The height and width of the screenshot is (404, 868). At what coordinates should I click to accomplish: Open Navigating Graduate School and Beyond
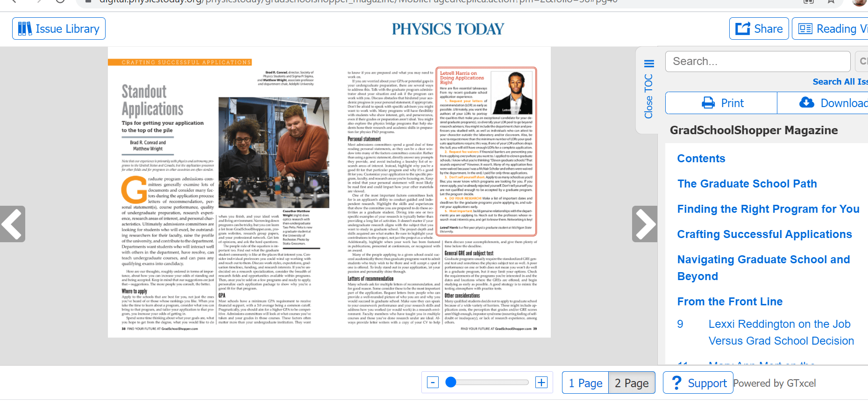764,268
